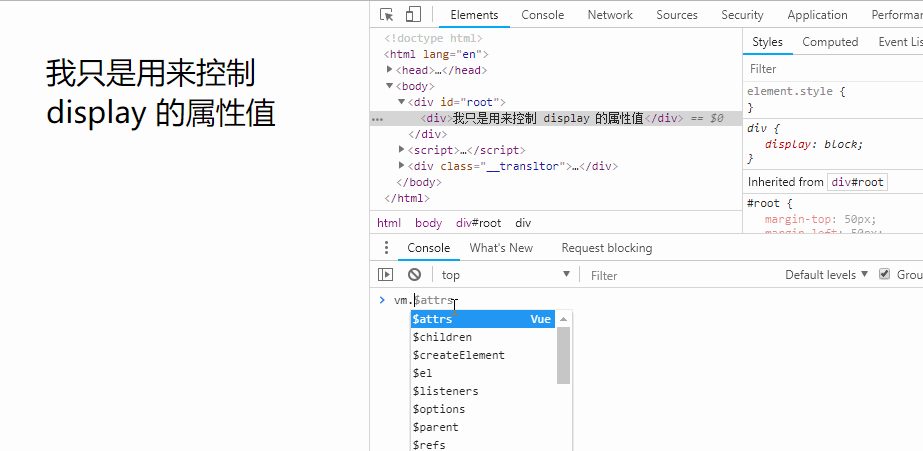
Task: Click the html breadcrumb item
Action: [389, 223]
